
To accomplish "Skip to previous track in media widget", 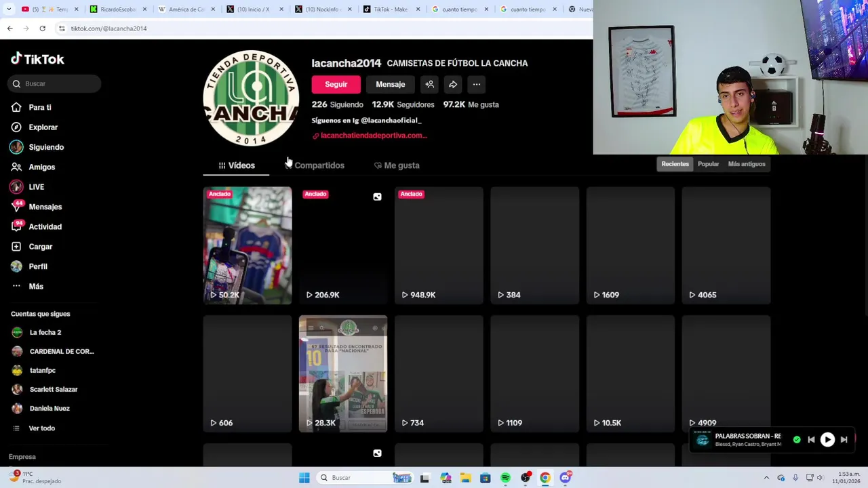I will (x=811, y=440).
